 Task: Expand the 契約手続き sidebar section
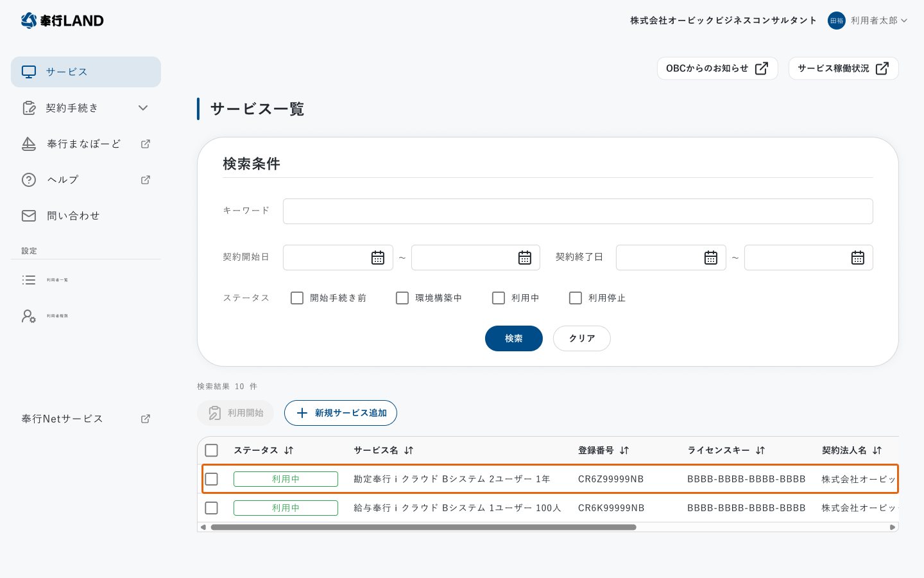143,108
